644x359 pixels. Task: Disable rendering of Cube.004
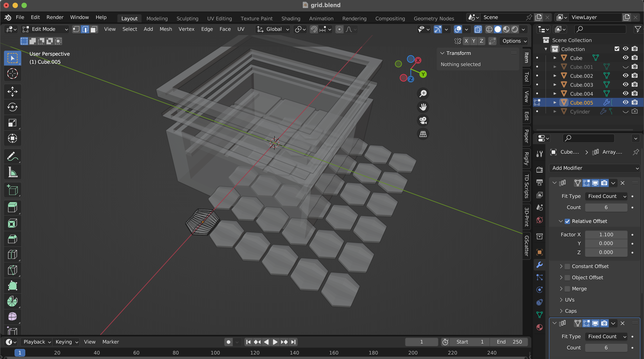click(635, 93)
